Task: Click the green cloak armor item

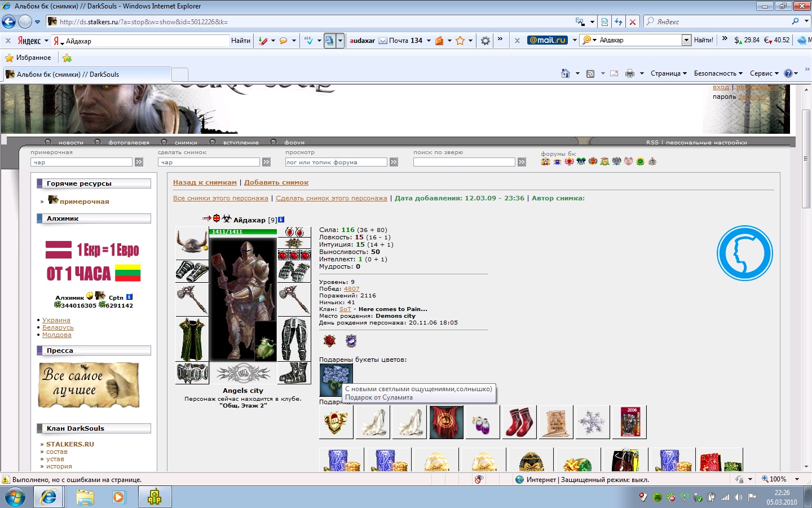Action: [192, 339]
